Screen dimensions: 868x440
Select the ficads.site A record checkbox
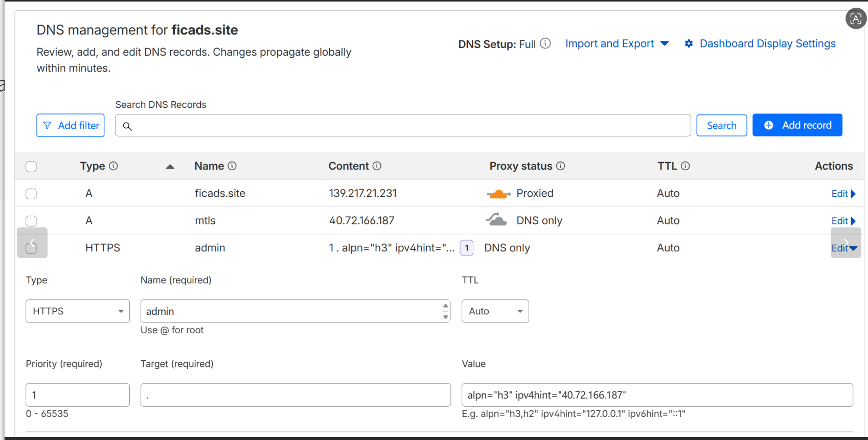[x=31, y=194]
